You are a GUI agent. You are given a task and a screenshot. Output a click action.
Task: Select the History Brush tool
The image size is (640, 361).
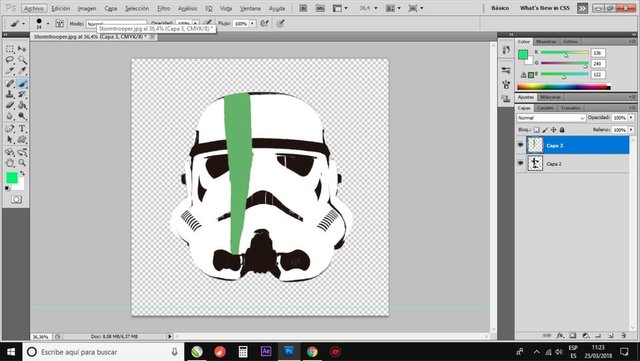(x=22, y=94)
